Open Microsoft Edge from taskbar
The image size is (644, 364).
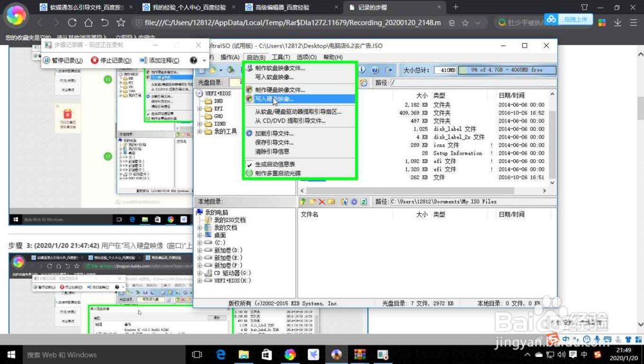(220, 354)
